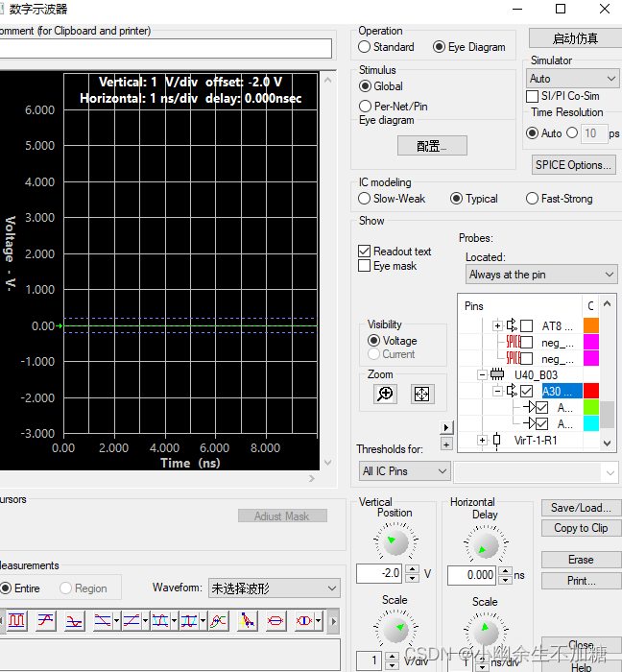Select the Entire measurements radio button
The height and width of the screenshot is (672, 622).
[6, 588]
